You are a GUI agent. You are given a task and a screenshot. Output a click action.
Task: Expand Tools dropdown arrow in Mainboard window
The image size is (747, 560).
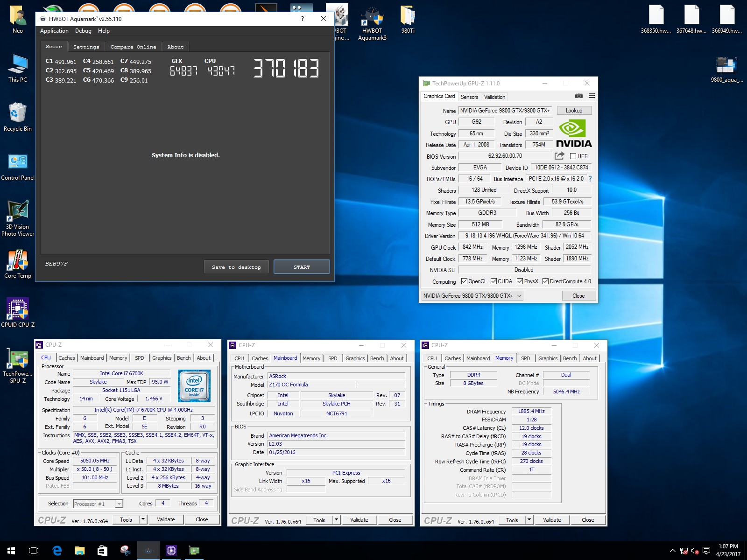(336, 520)
